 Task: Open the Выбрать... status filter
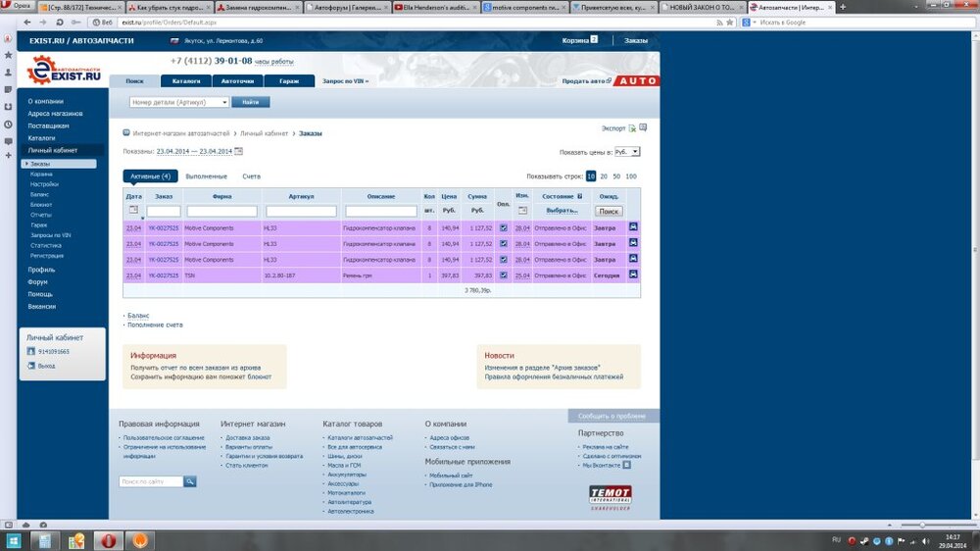point(563,211)
